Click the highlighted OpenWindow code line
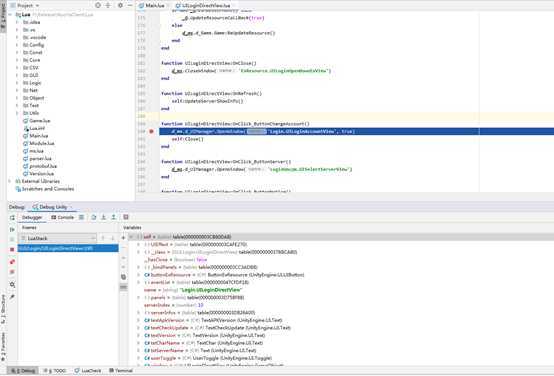Image resolution: width=554 pixels, height=376 pixels. (x=356, y=131)
